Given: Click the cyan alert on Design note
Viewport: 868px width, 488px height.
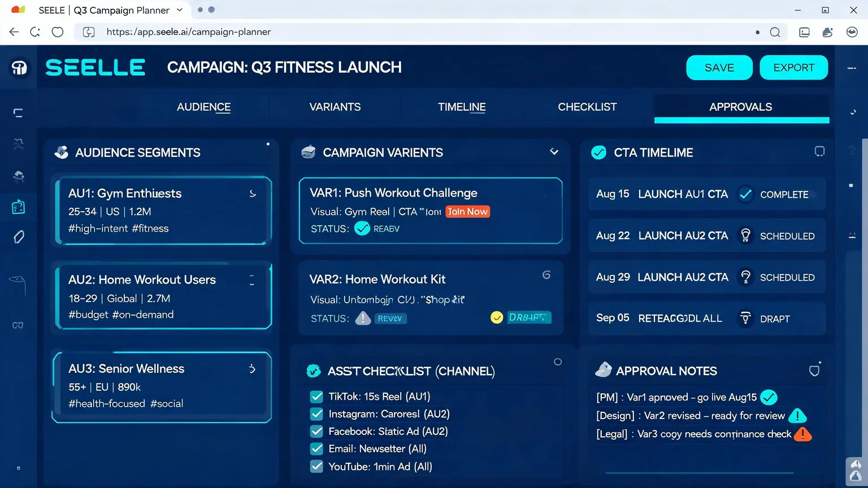Looking at the screenshot, I should point(797,416).
